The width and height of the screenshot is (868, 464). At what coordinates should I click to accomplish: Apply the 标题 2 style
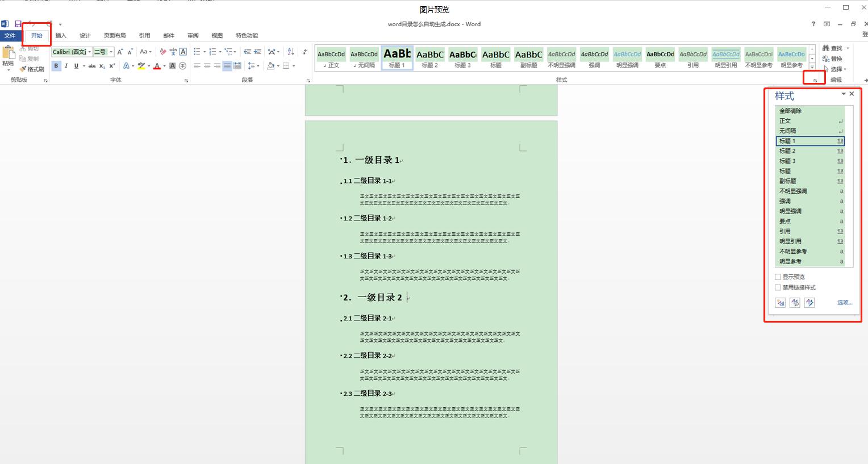pyautogui.click(x=429, y=58)
